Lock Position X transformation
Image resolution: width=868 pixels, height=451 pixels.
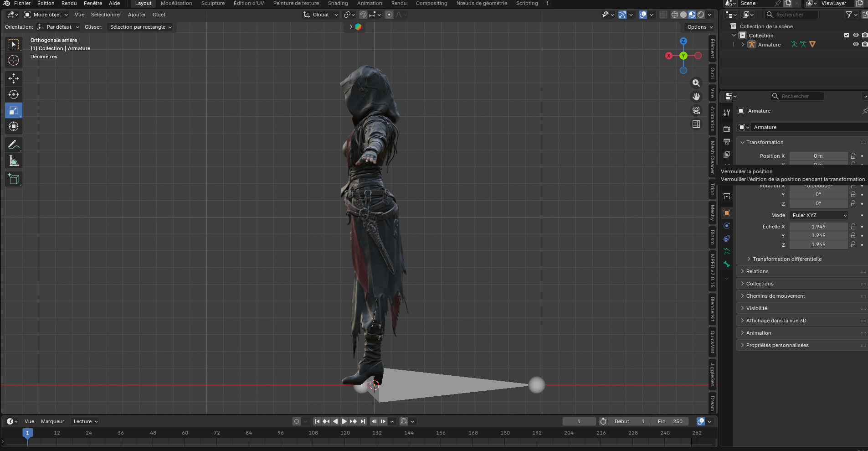[x=853, y=156]
